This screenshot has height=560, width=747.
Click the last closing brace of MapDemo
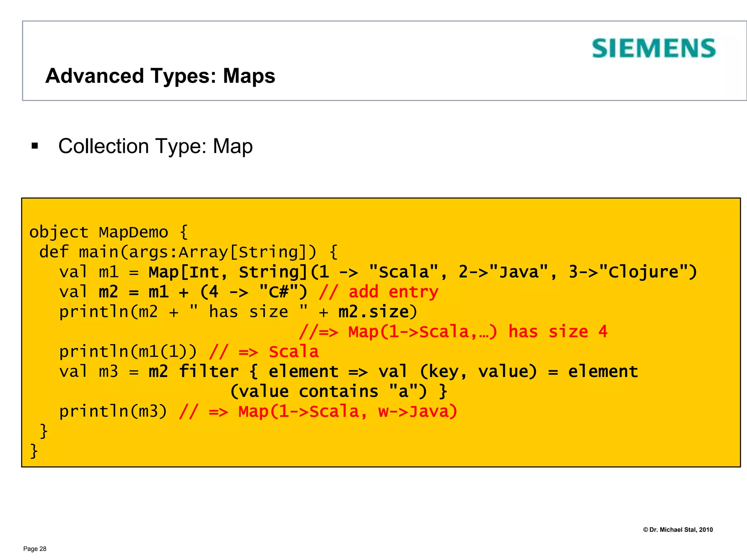[34, 451]
